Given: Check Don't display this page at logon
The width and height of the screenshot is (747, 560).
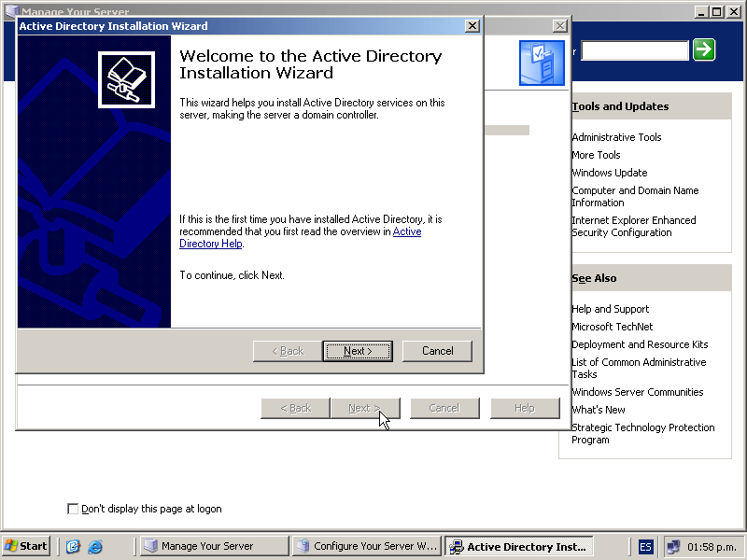Looking at the screenshot, I should (73, 509).
